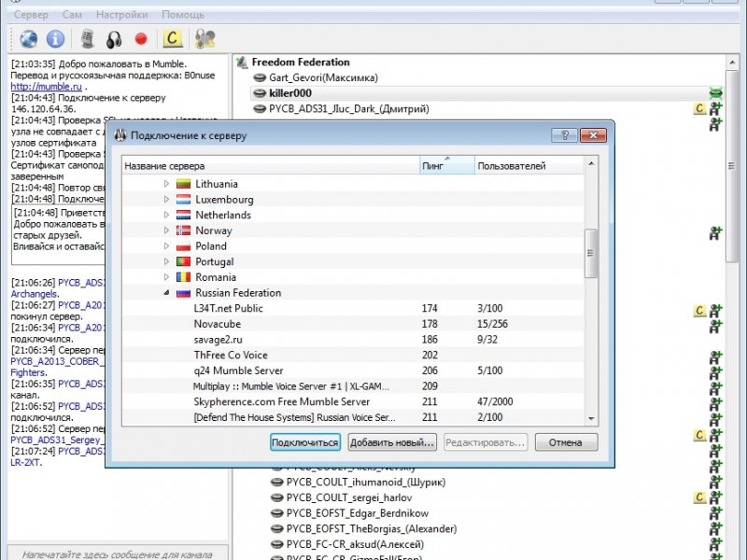The width and height of the screenshot is (747, 560).
Task: Open the Сервер menu
Action: 31,15
